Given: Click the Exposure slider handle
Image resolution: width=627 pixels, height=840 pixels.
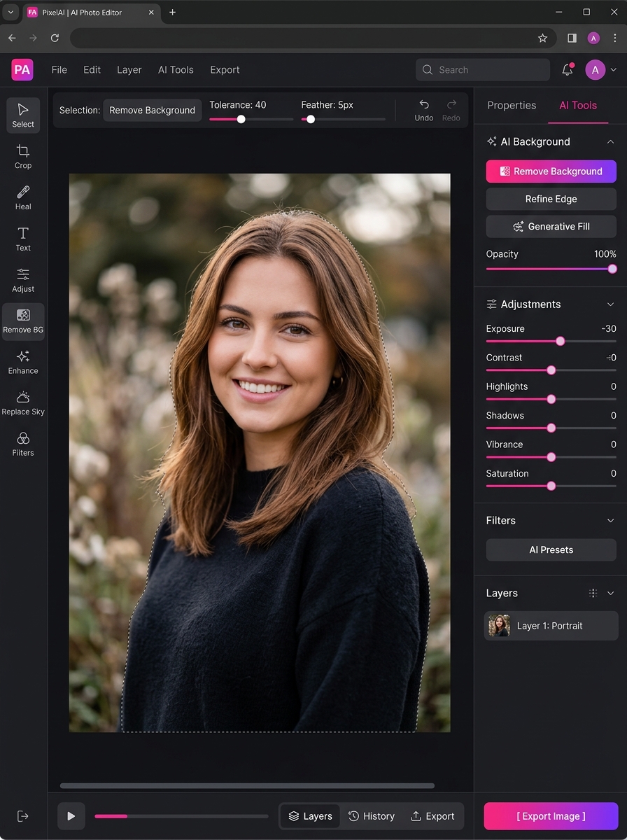Looking at the screenshot, I should 560,341.
